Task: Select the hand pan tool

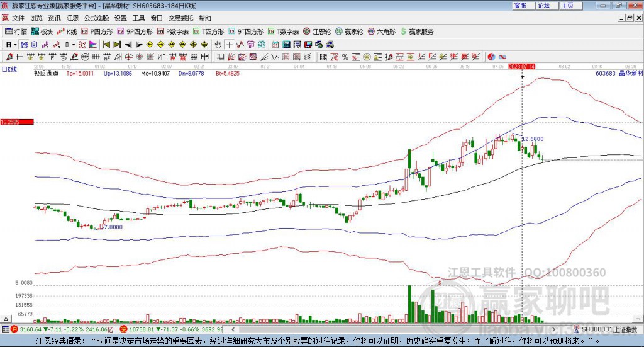Action: [x=218, y=45]
